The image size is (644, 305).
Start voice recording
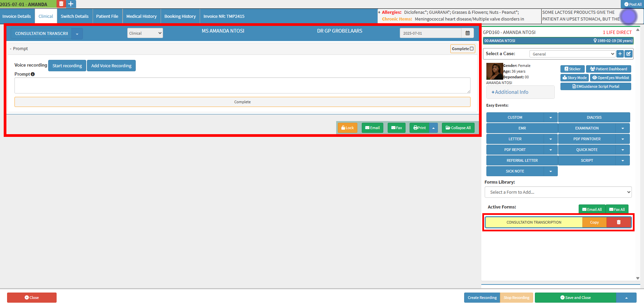[67, 66]
